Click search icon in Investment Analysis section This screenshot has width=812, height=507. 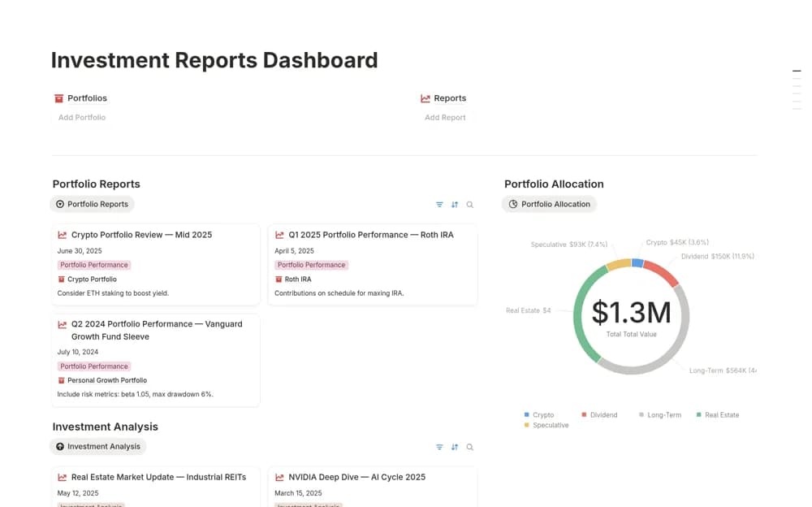click(x=469, y=447)
